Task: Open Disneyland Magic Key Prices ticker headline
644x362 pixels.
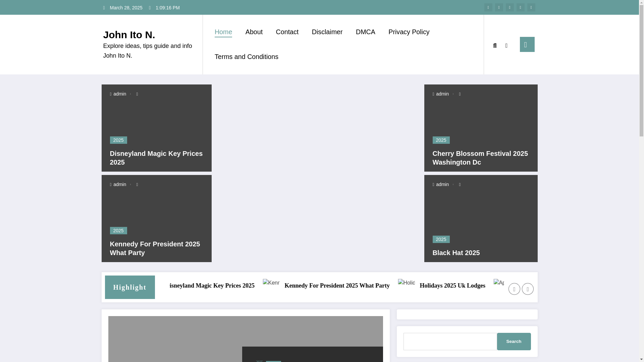Action: click(x=212, y=286)
